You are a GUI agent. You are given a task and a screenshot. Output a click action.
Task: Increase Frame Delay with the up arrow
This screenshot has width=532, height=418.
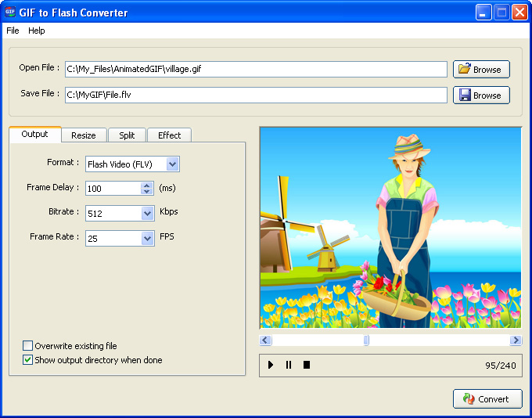146,185
